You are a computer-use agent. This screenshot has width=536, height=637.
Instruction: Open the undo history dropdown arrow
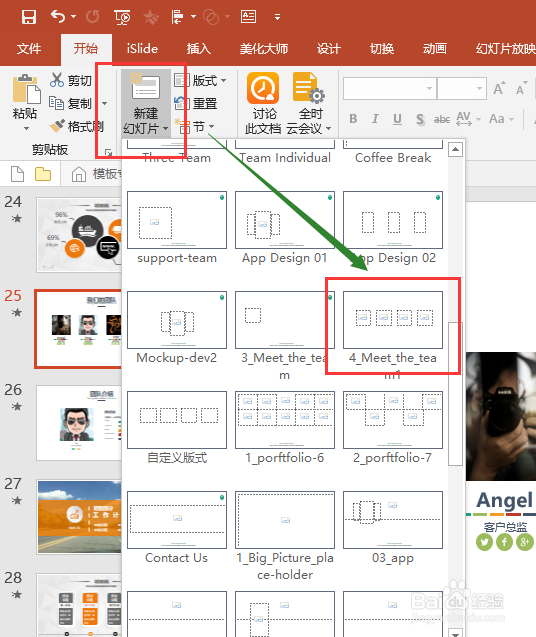(74, 17)
